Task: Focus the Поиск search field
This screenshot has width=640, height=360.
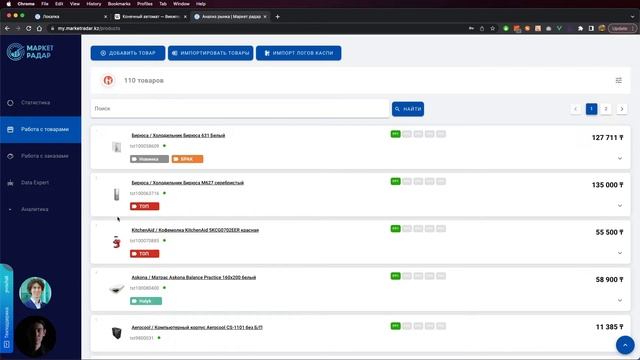Action: (240, 109)
